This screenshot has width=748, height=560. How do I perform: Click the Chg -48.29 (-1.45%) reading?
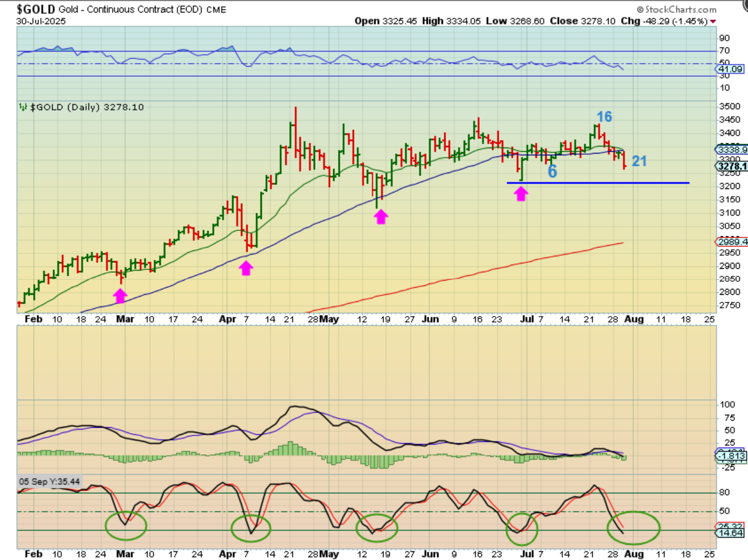[664, 21]
